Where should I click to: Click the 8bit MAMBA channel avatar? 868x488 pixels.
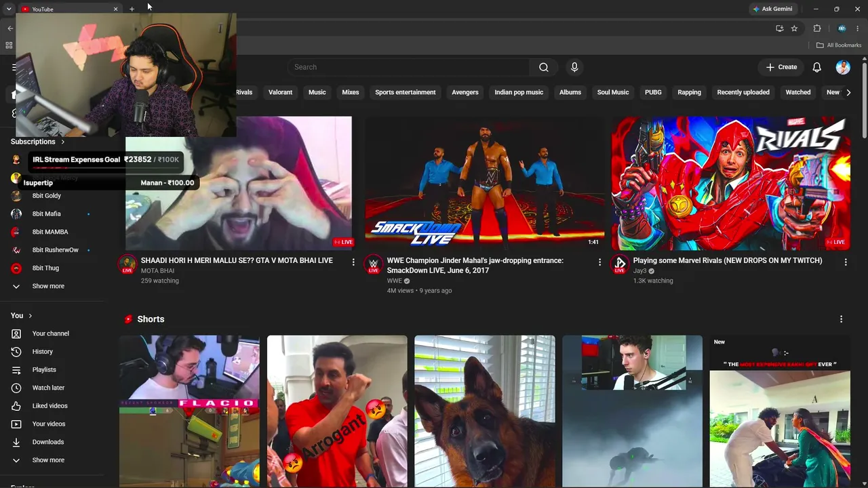pyautogui.click(x=16, y=232)
